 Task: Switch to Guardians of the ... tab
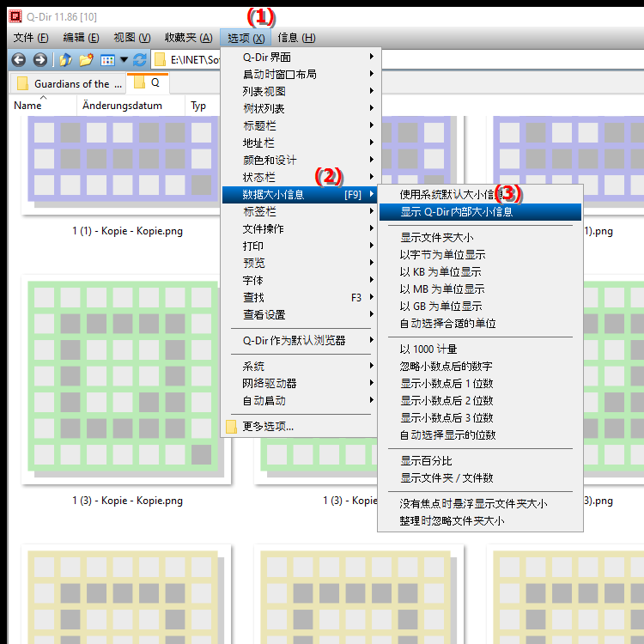(67, 84)
